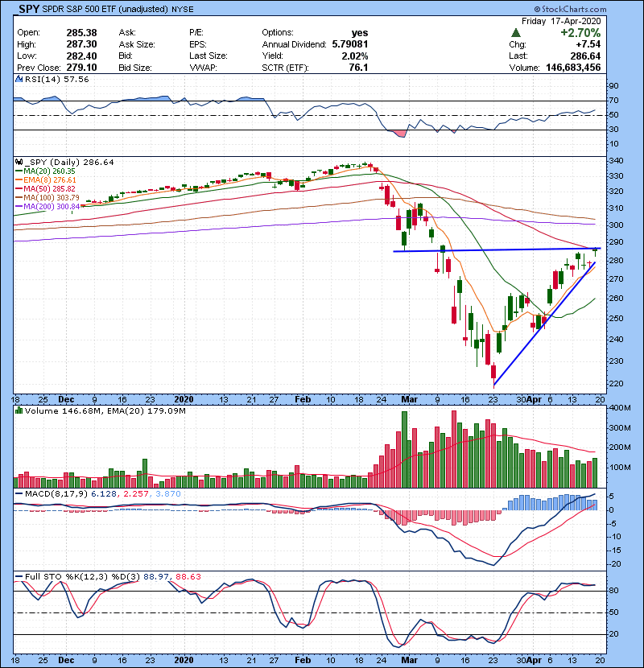Select the SPY ticker symbol in header
The image size is (644, 668).
(x=29, y=9)
